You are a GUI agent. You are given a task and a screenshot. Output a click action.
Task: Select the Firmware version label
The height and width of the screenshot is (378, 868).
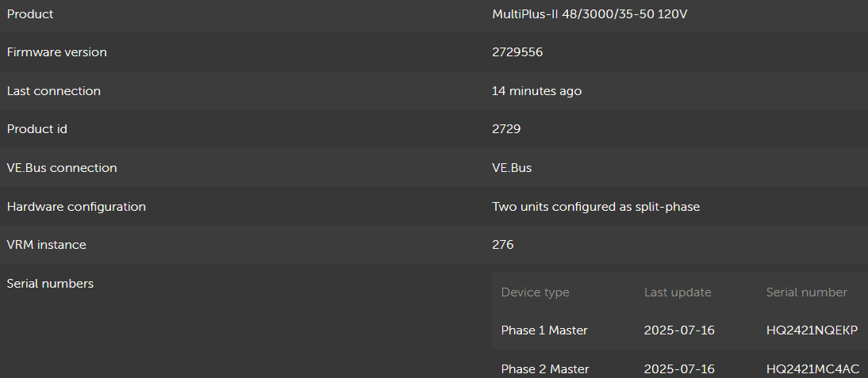pos(56,52)
